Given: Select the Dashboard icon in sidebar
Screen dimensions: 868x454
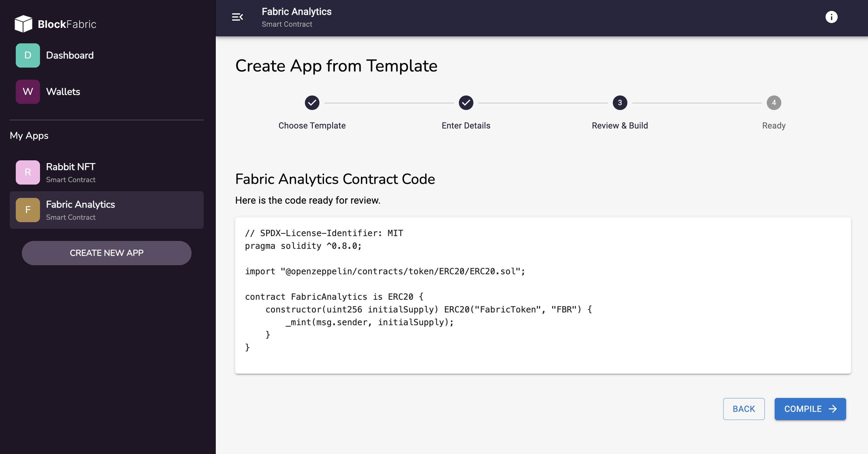Looking at the screenshot, I should pyautogui.click(x=28, y=55).
